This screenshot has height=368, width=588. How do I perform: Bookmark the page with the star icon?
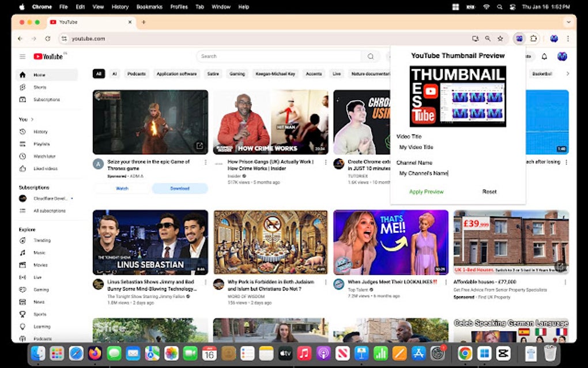click(x=499, y=38)
